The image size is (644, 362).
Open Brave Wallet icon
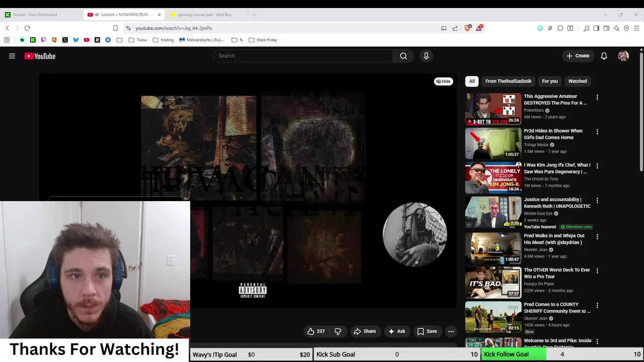(606, 28)
